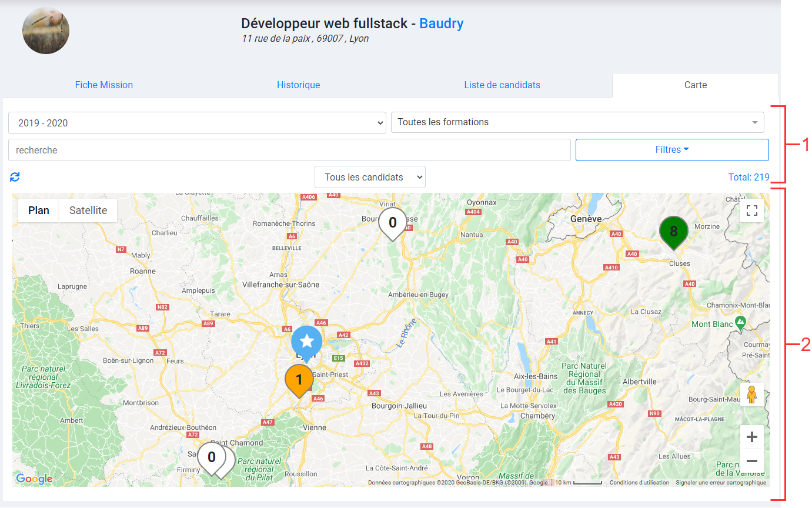Click the Roanne label on the map
The height and width of the screenshot is (508, 812).
(x=143, y=272)
